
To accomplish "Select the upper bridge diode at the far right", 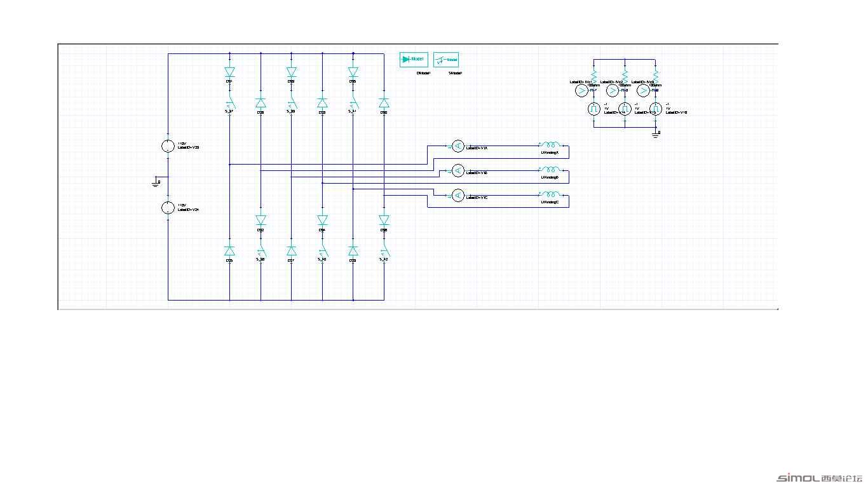I will click(x=384, y=102).
